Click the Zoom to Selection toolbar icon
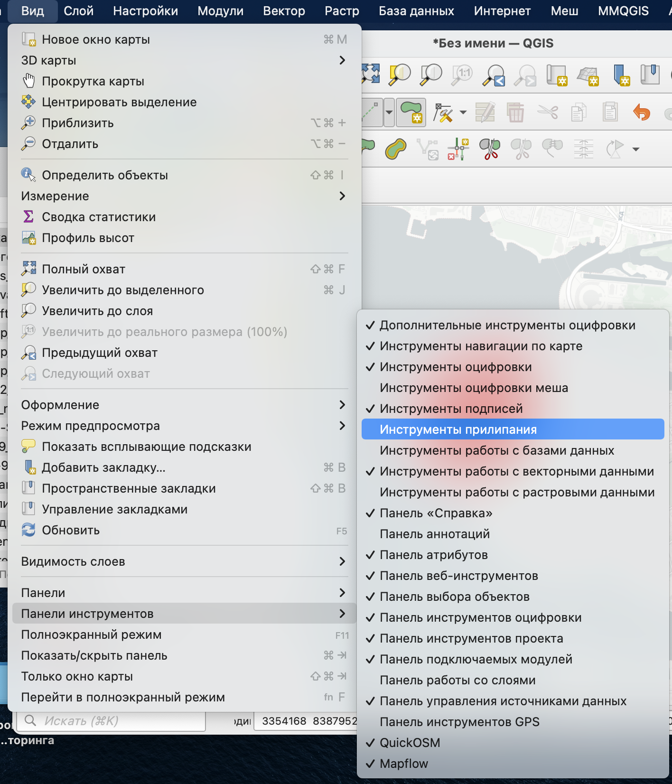 coord(400,75)
